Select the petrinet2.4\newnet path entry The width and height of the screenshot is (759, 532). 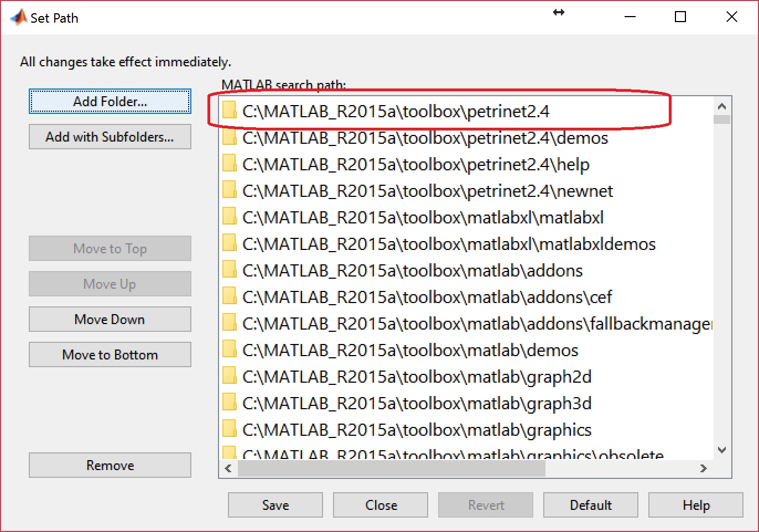pyautogui.click(x=466, y=191)
